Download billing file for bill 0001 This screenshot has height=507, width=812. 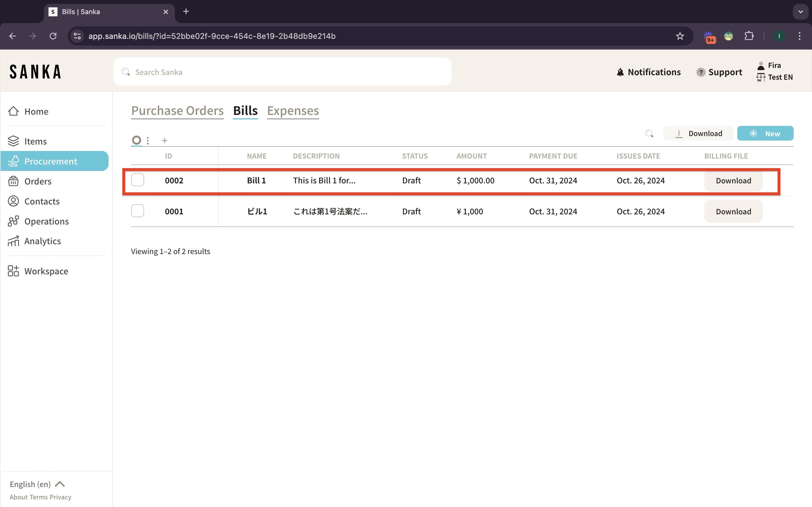[733, 212]
